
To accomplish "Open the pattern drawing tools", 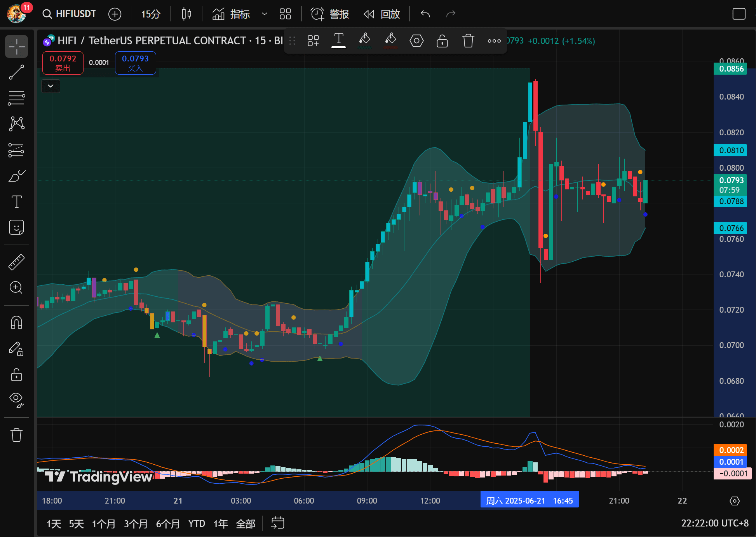I will [16, 124].
